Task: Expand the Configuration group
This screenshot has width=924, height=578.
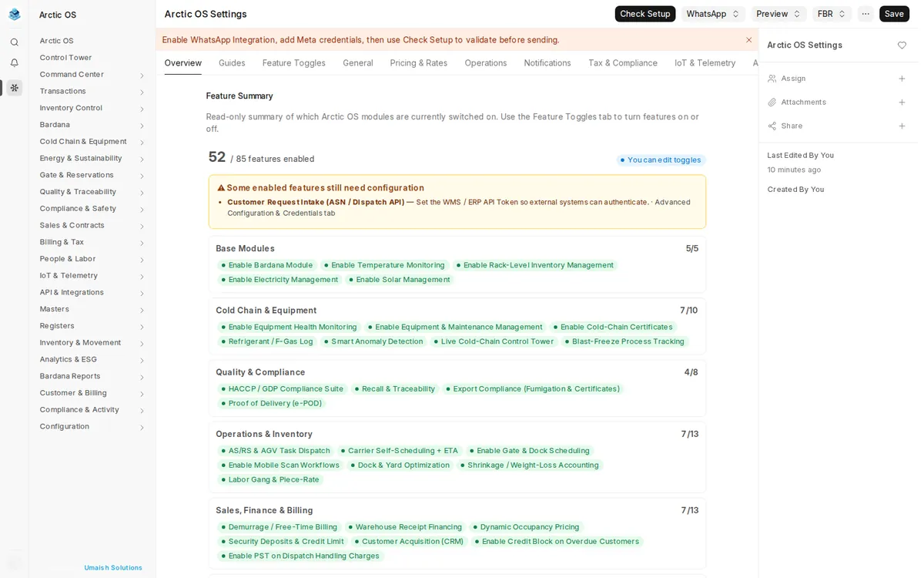Action: point(142,428)
